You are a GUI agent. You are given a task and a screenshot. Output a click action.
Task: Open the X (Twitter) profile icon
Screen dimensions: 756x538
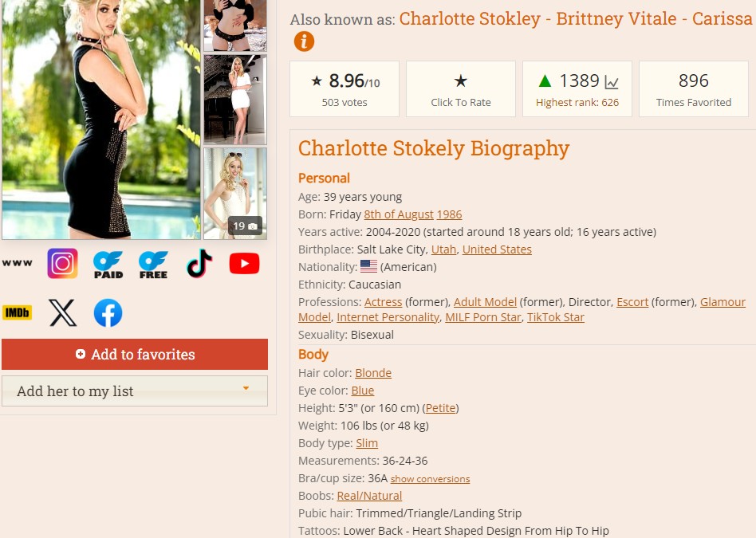(63, 313)
